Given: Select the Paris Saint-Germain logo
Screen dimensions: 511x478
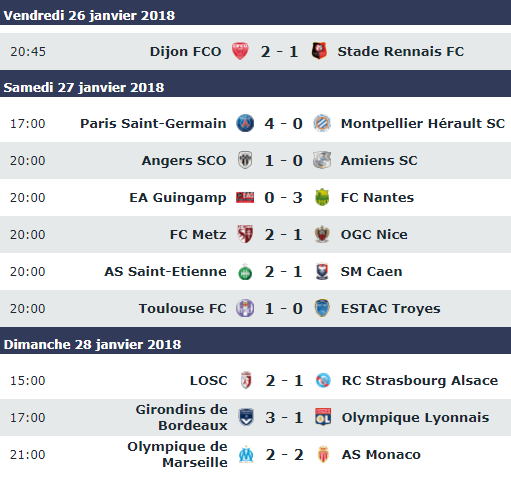Looking at the screenshot, I should [245, 123].
